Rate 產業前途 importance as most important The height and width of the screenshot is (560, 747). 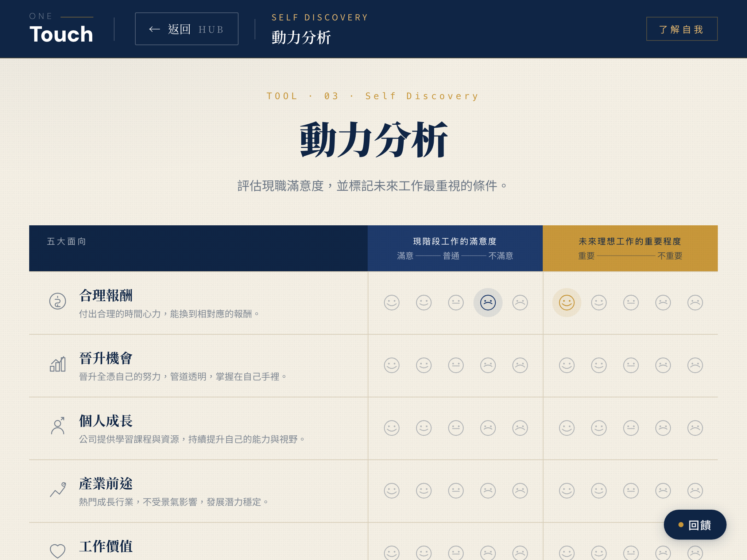(x=567, y=491)
